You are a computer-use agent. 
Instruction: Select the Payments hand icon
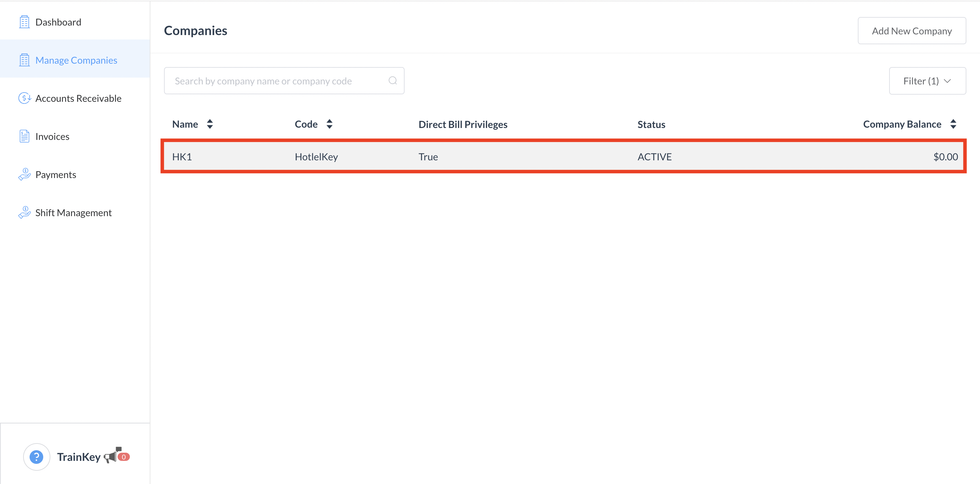tap(24, 174)
